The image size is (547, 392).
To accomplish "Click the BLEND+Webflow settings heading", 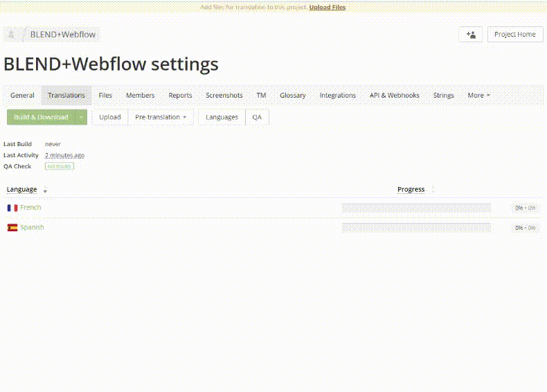I will click(111, 64).
